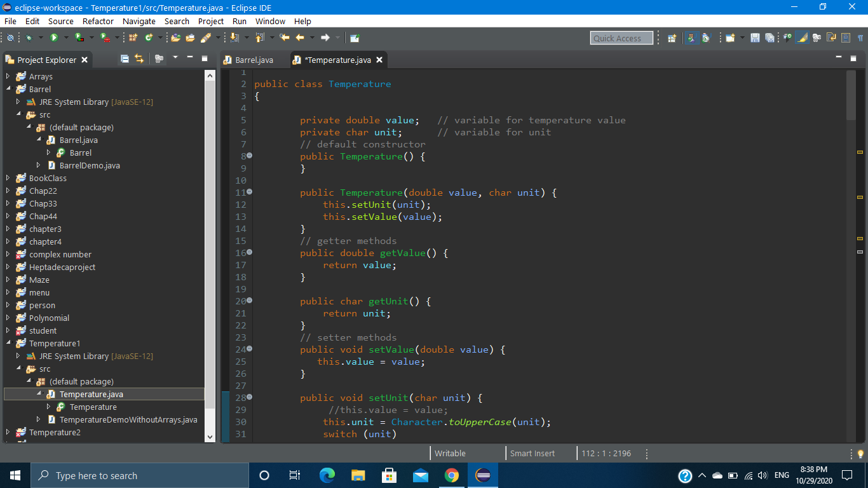Click the New Java Package icon
This screenshot has width=868, height=488.
point(133,37)
